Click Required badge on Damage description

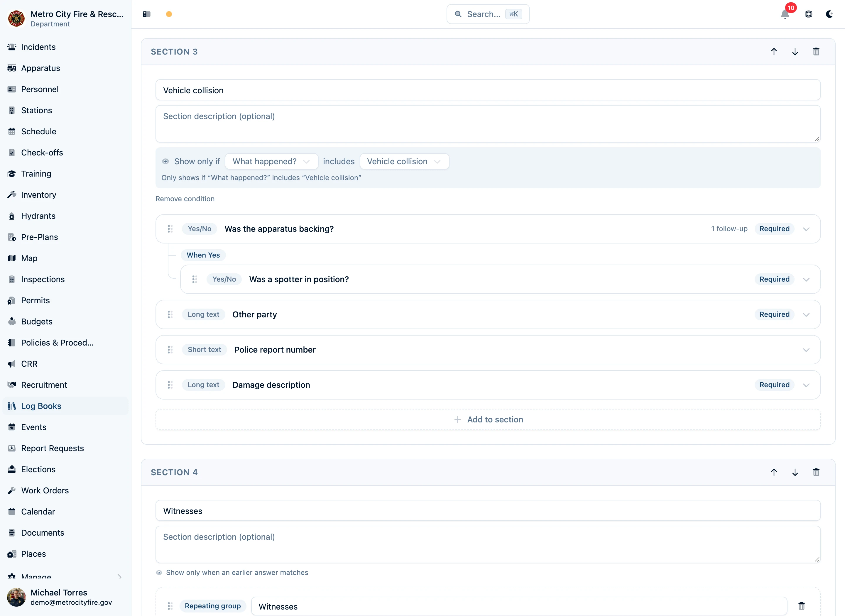coord(774,385)
